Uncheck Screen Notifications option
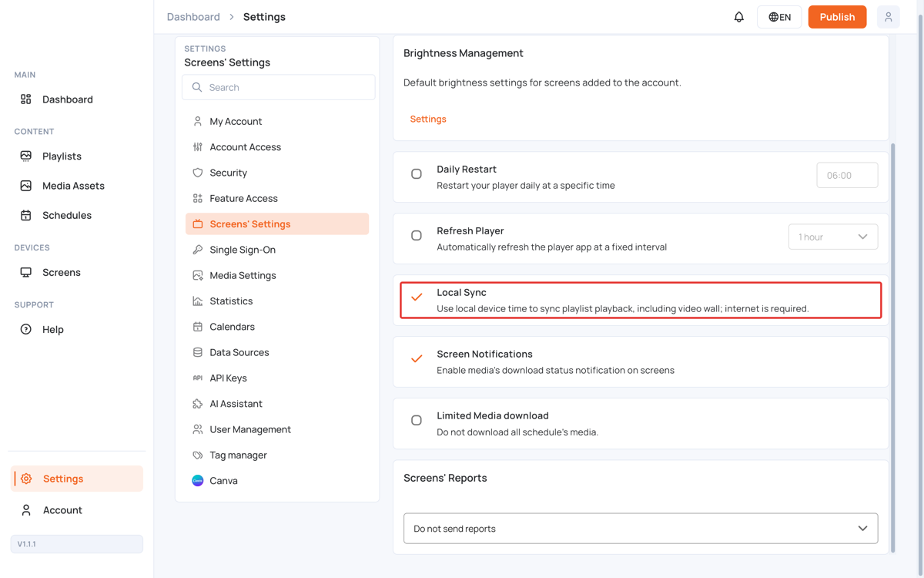The width and height of the screenshot is (924, 578). click(417, 358)
